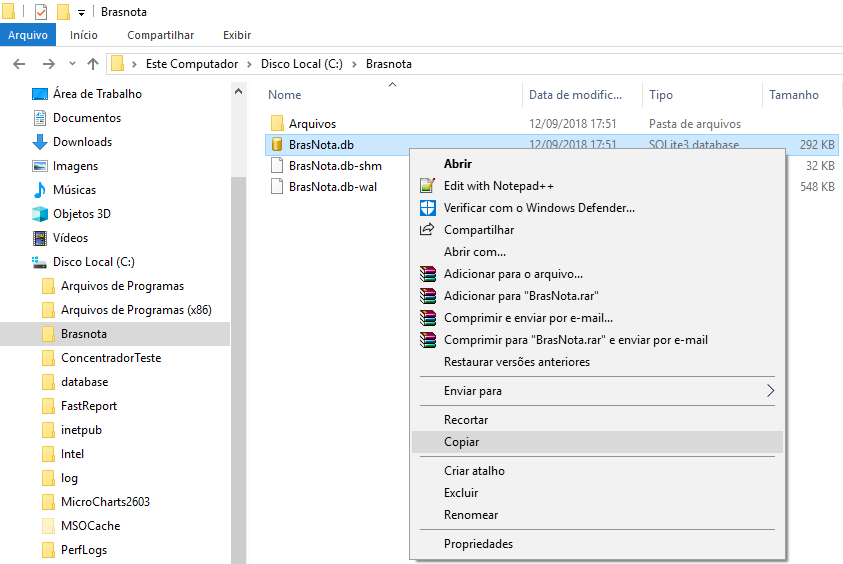Screen dimensions: 843x564
Task: Switch to the Início ribbon tab
Action: point(84,35)
